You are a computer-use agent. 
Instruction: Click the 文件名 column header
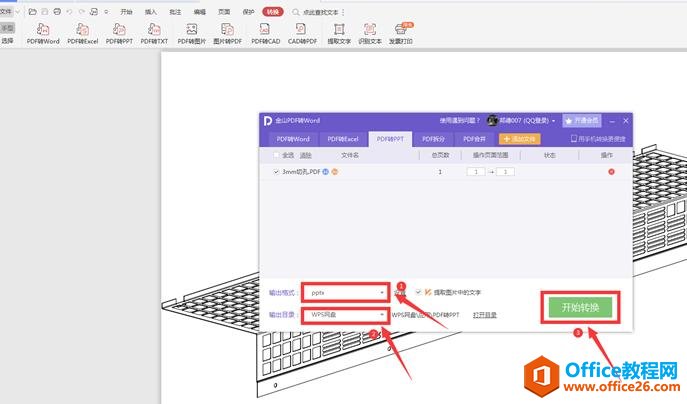[x=350, y=155]
